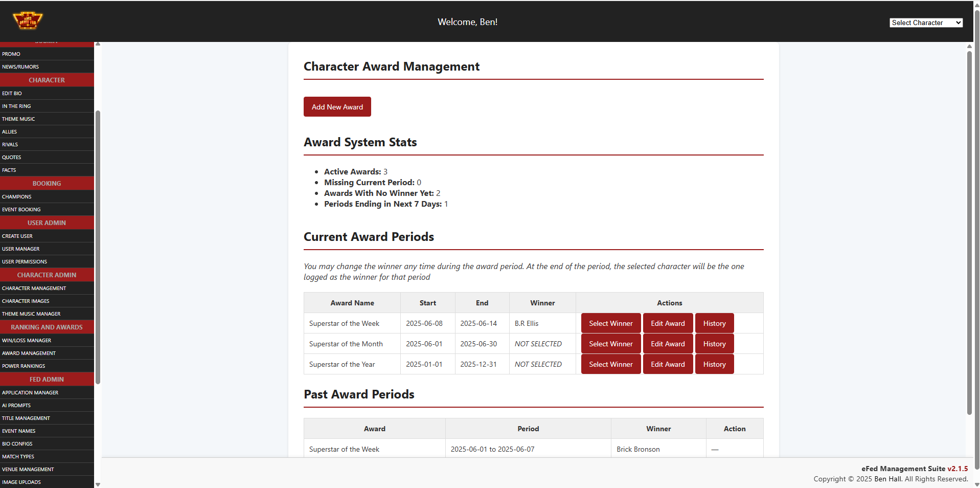Image resolution: width=980 pixels, height=488 pixels.
Task: Click the sidebar scroll up arrow
Action: [98, 45]
